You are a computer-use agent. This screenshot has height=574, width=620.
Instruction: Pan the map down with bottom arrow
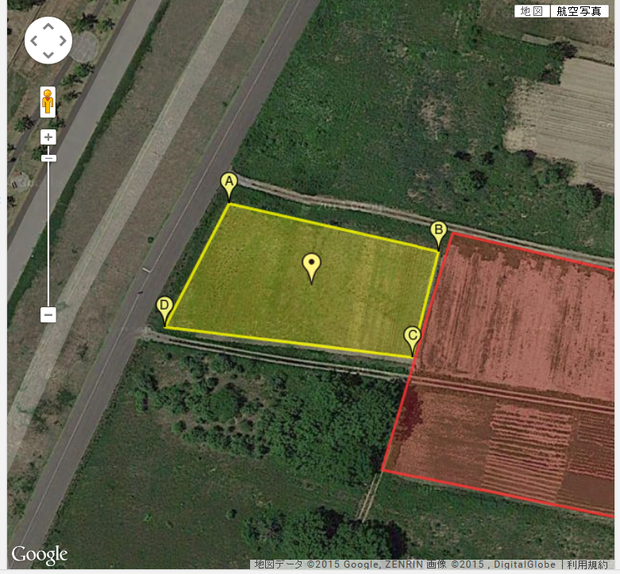point(48,54)
